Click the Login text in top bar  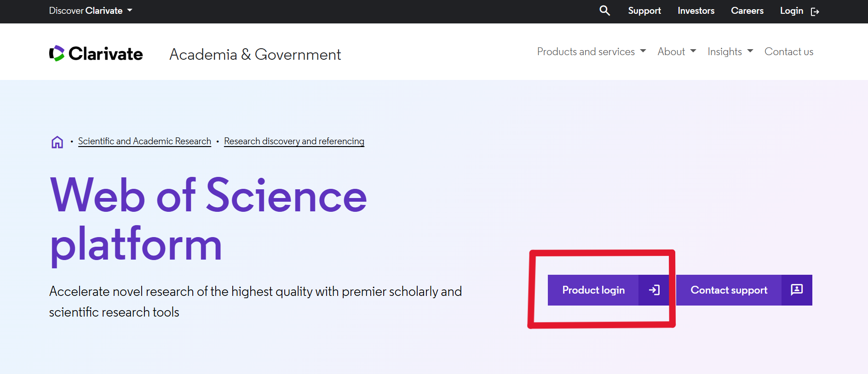point(791,11)
